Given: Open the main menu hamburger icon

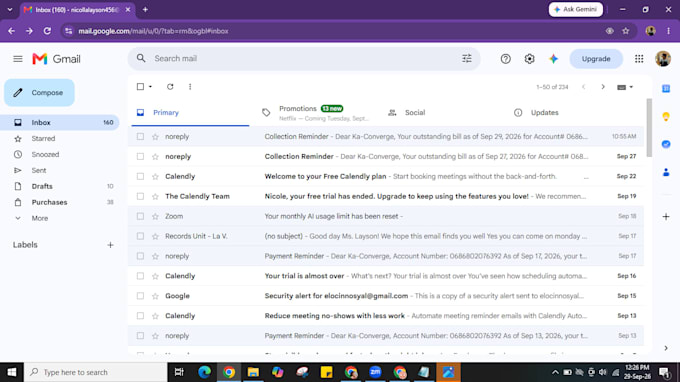Looking at the screenshot, I should 18,59.
